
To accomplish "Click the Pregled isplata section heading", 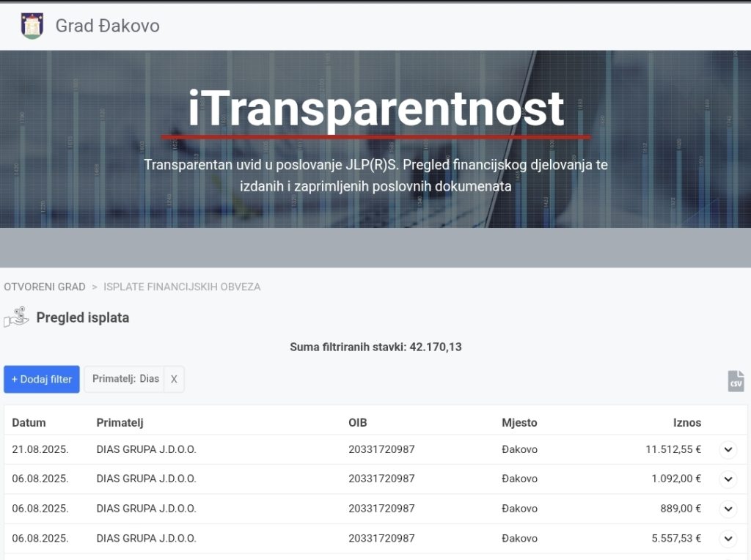I will (82, 318).
